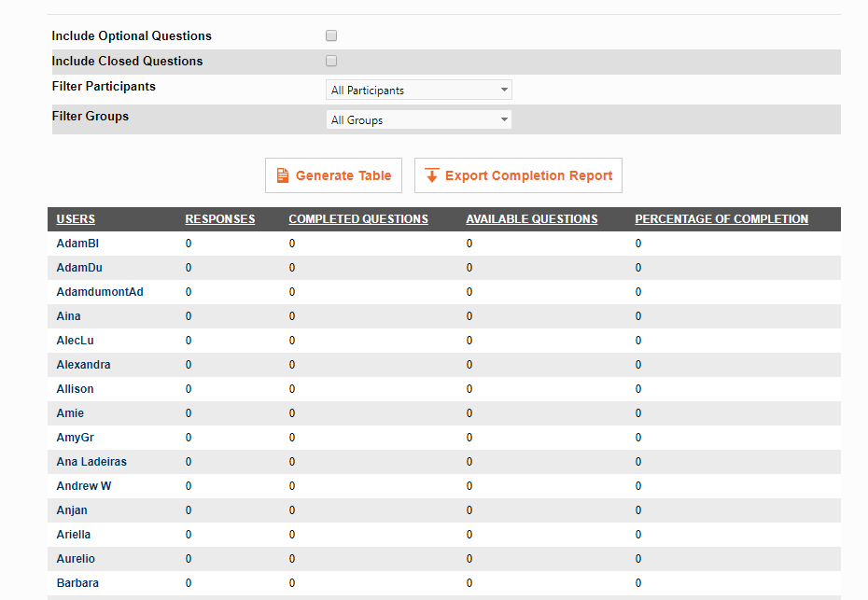Open Barbara's user link

(x=77, y=583)
